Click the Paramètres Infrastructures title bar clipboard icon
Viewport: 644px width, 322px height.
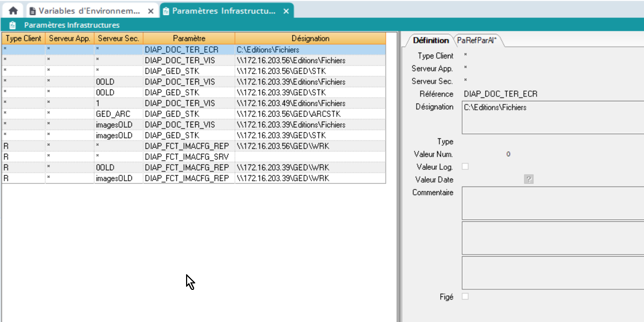coord(12,25)
